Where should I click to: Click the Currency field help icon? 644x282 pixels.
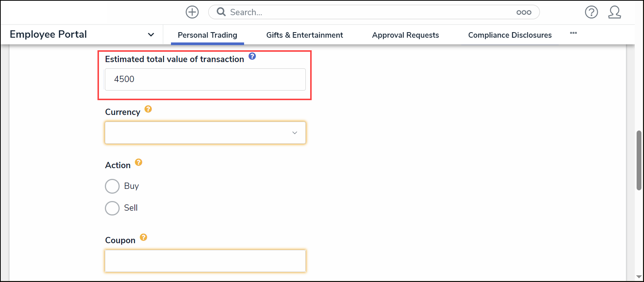coord(148,109)
